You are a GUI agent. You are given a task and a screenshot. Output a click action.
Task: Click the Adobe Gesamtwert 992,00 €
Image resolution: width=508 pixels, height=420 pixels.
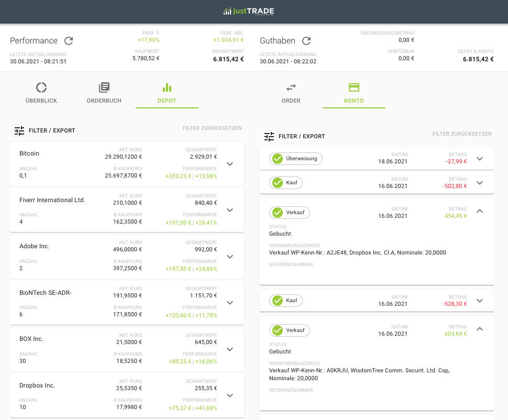tap(206, 249)
